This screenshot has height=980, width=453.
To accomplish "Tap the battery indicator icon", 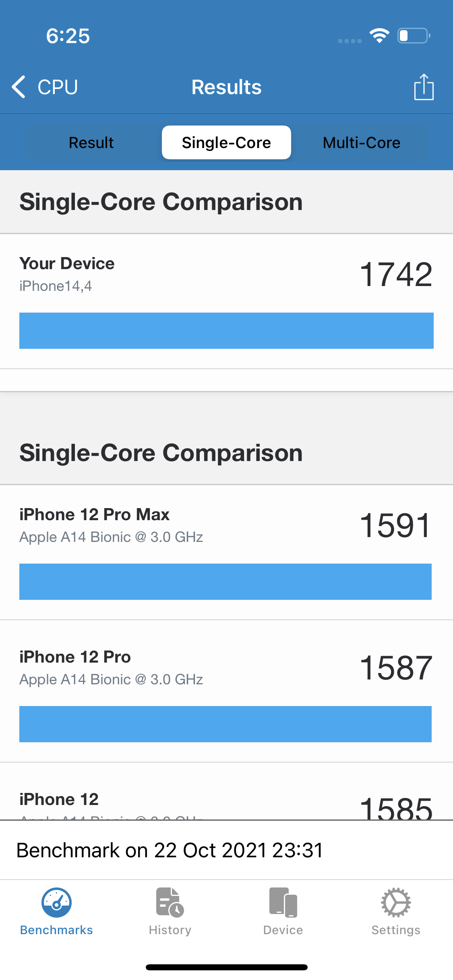I will pyautogui.click(x=414, y=36).
